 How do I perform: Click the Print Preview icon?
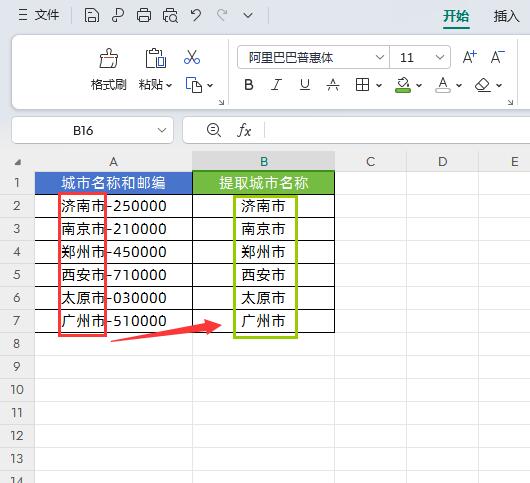click(x=170, y=16)
